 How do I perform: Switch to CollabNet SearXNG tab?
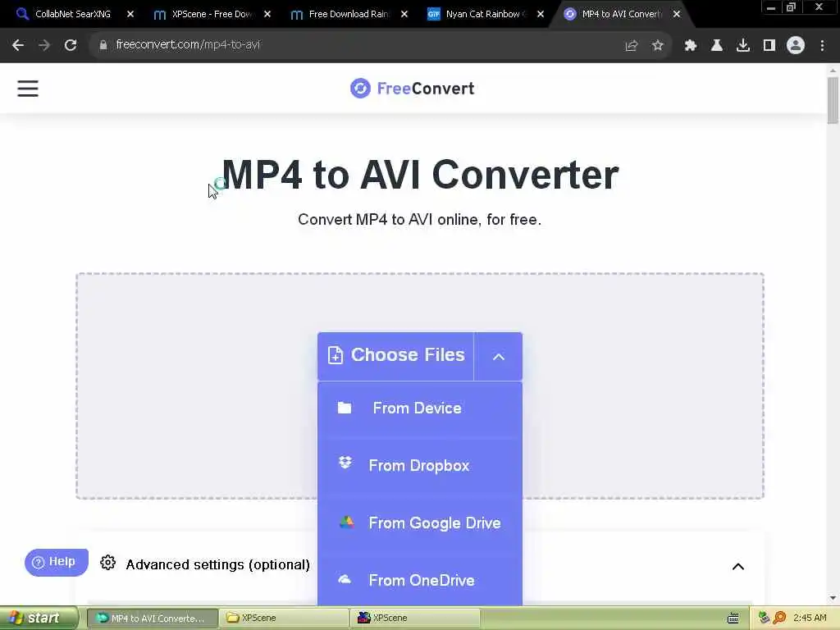pyautogui.click(x=73, y=14)
